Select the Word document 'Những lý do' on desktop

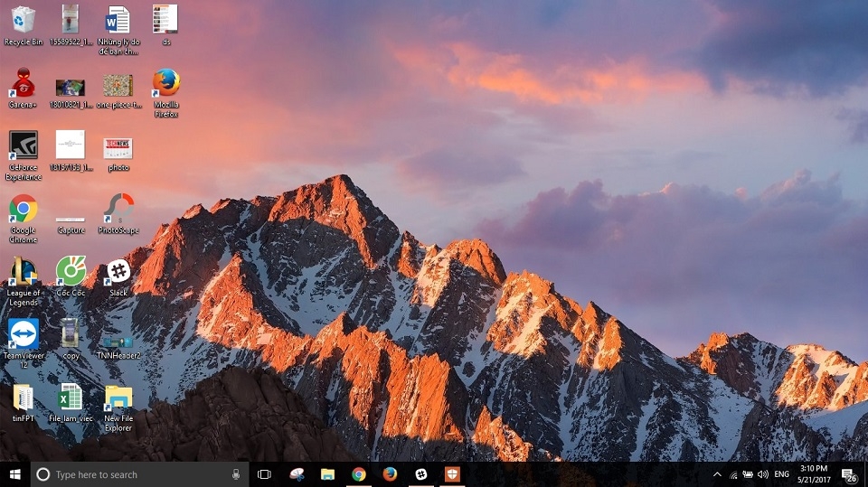click(118, 30)
